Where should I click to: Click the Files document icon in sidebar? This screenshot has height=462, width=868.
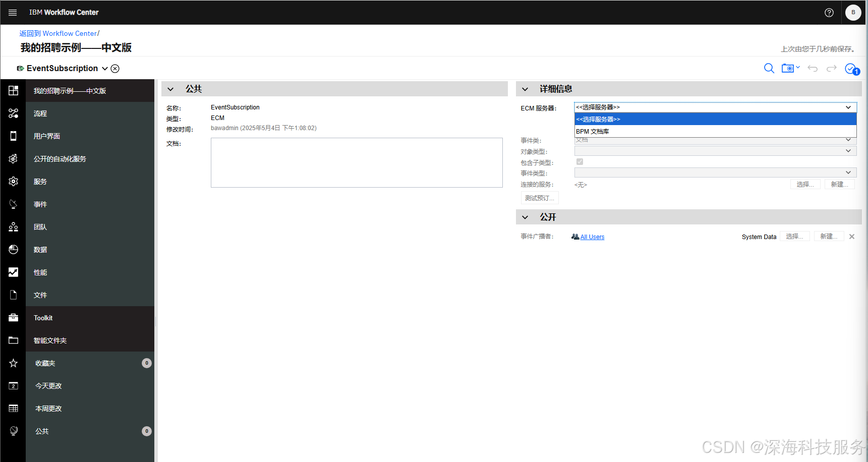click(13, 295)
